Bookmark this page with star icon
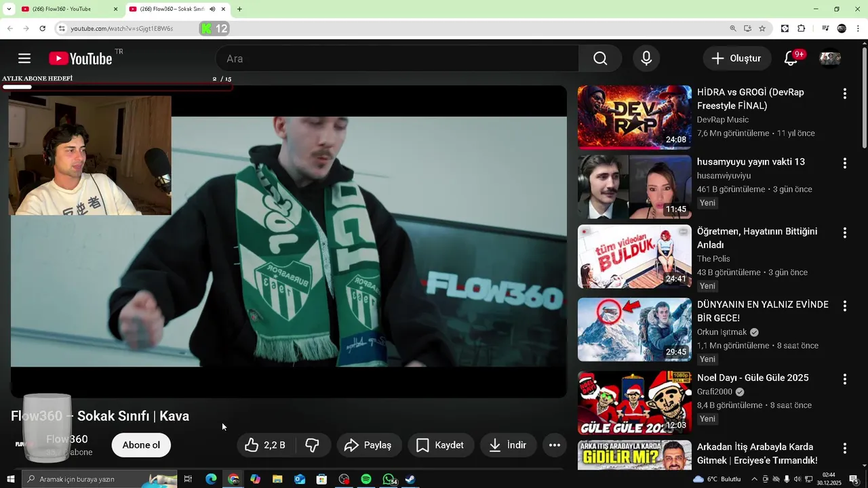Image resolution: width=868 pixels, height=488 pixels. 762,28
